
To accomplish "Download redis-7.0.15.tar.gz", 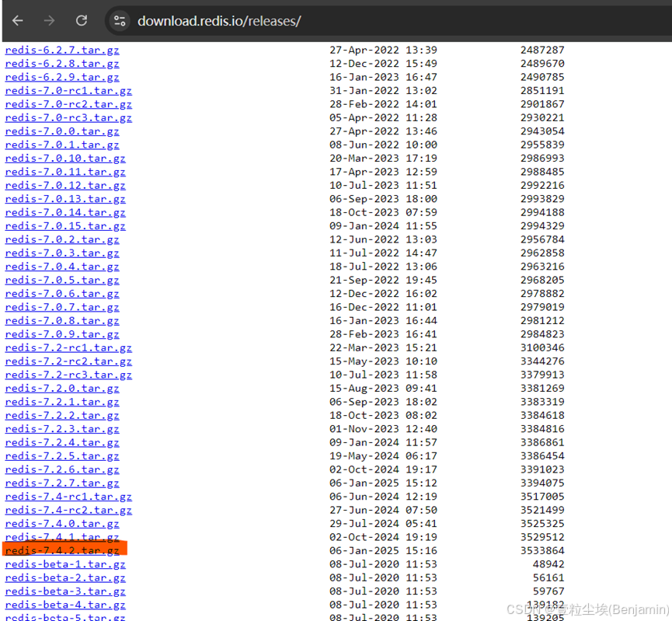I will coord(65,226).
